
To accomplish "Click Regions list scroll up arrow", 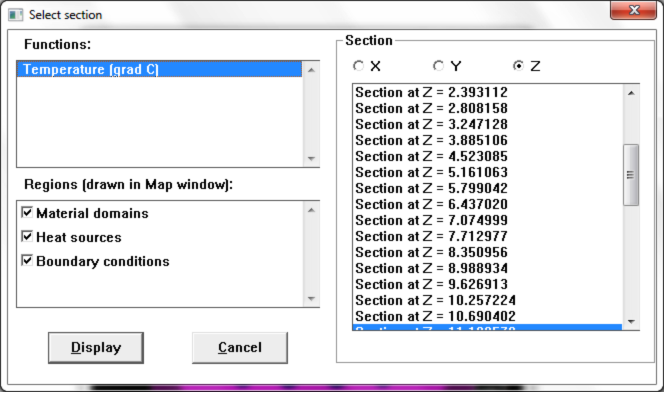I will pos(311,210).
